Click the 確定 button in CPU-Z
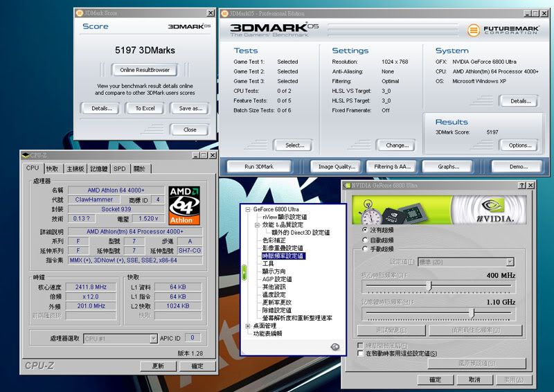554x392 pixels. [197, 366]
